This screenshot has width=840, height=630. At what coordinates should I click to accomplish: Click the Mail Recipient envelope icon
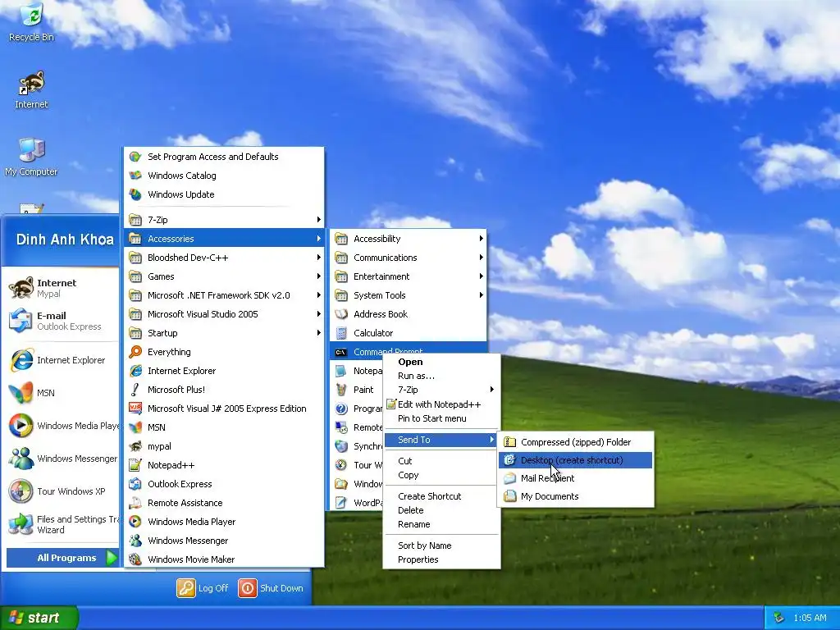[510, 478]
